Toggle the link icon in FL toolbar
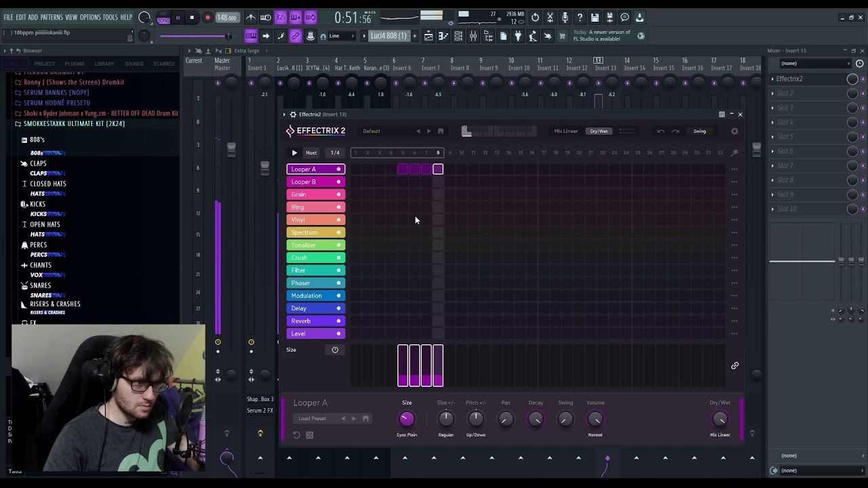The height and width of the screenshot is (488, 868). (x=296, y=36)
